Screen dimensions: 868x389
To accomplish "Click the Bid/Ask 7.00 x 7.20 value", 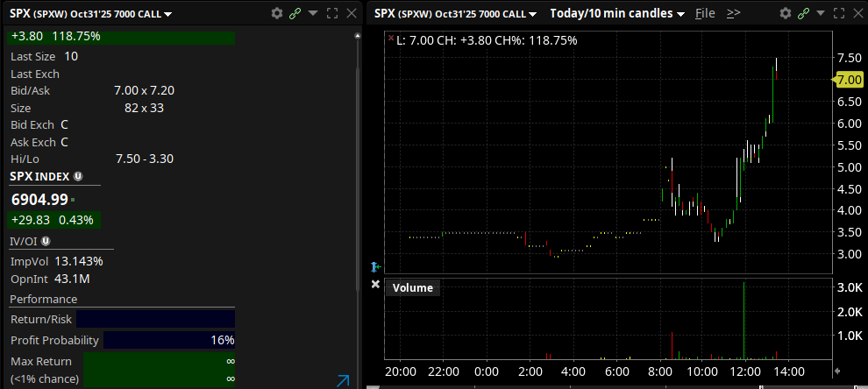I will [145, 91].
